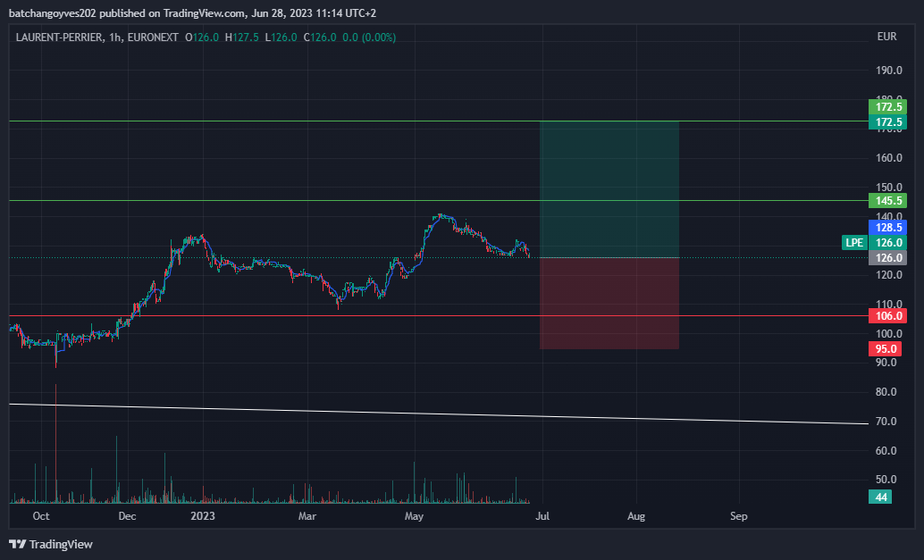Click the close value C126.0
The width and height of the screenshot is (924, 560).
[x=320, y=38]
